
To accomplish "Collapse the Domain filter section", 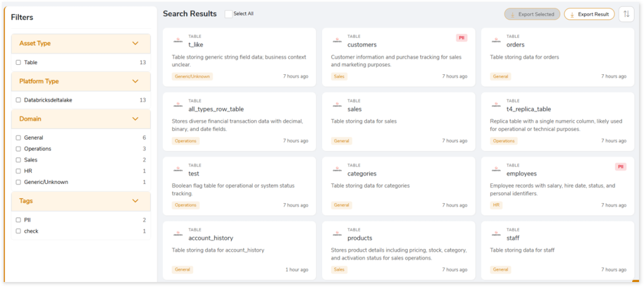I will click(x=135, y=118).
